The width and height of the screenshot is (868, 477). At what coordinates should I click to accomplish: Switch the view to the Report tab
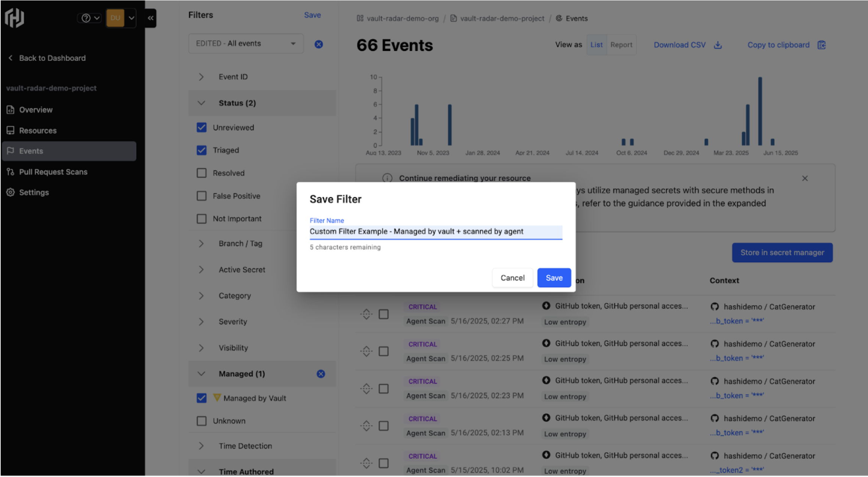click(621, 45)
